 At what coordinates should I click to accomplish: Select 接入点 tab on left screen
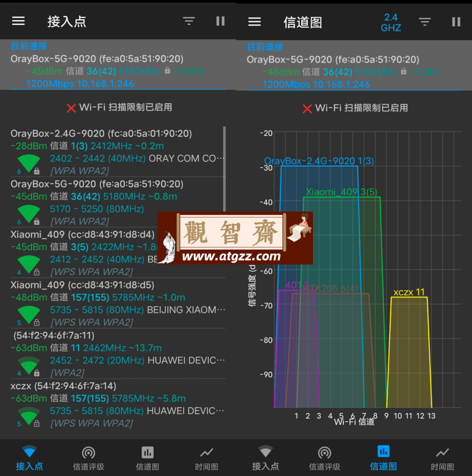click(29, 458)
